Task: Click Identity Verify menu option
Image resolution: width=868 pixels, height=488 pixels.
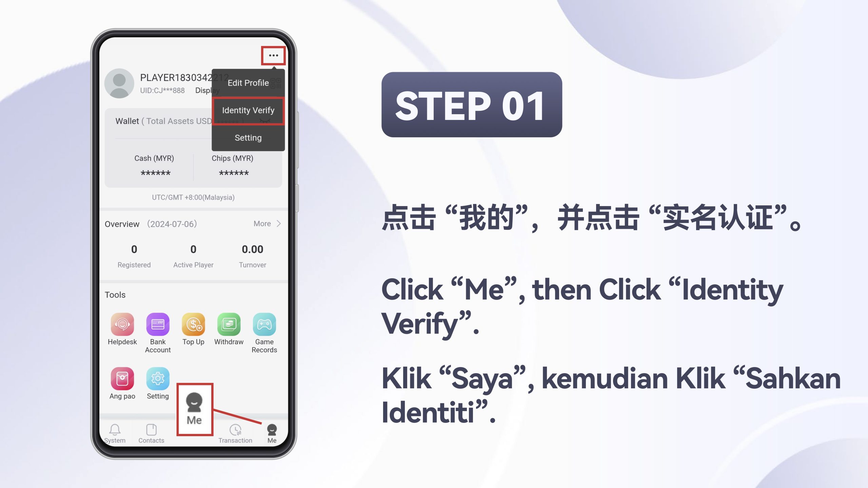Action: point(248,110)
